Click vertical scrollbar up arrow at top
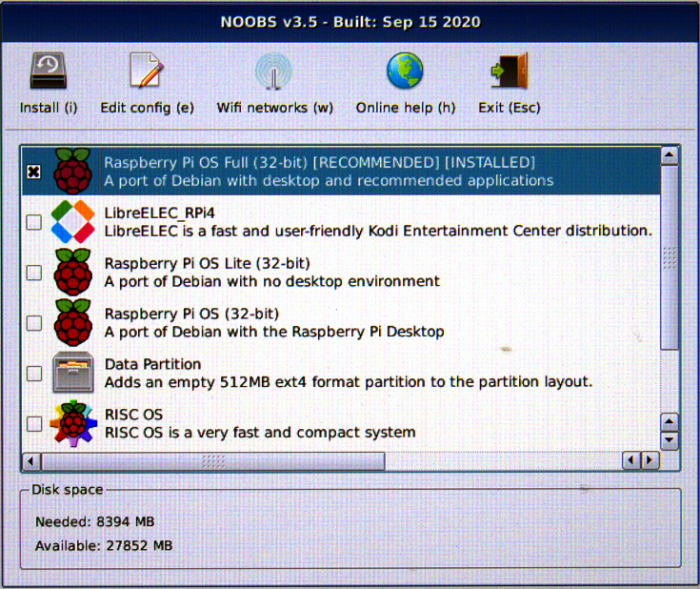Screen dimensions: 700x589 click(x=669, y=155)
